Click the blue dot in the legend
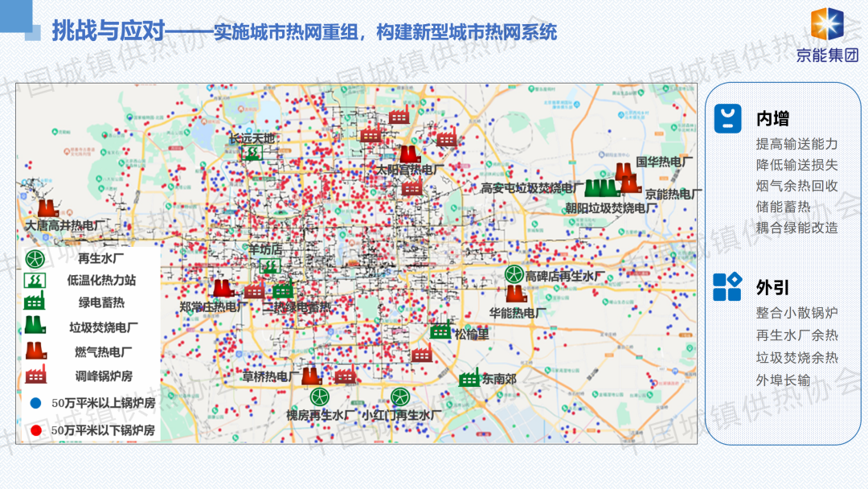Viewport: 868px width, 489px height. click(35, 402)
